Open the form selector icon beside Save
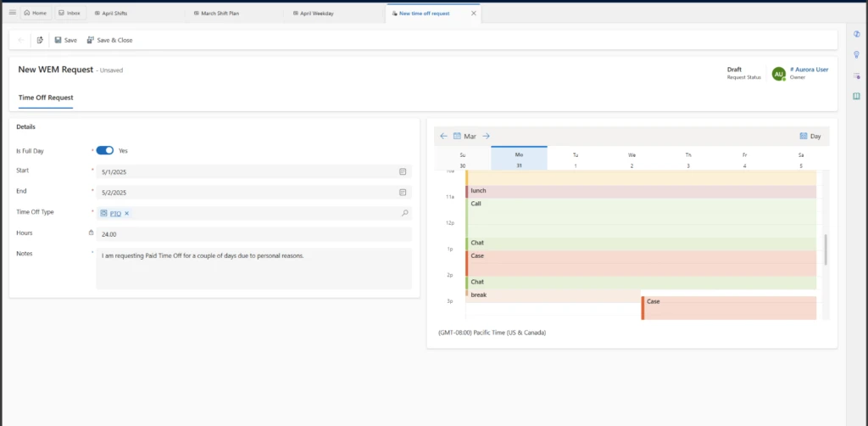Image resolution: width=868 pixels, height=426 pixels. [x=40, y=40]
